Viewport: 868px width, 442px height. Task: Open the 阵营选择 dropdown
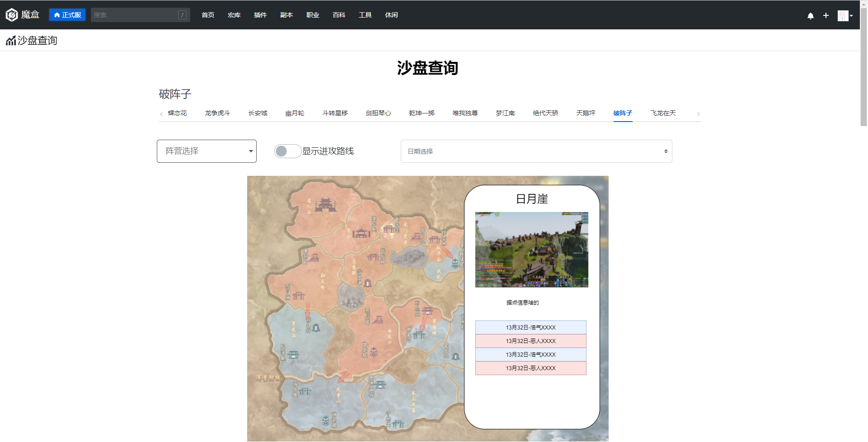coord(206,151)
